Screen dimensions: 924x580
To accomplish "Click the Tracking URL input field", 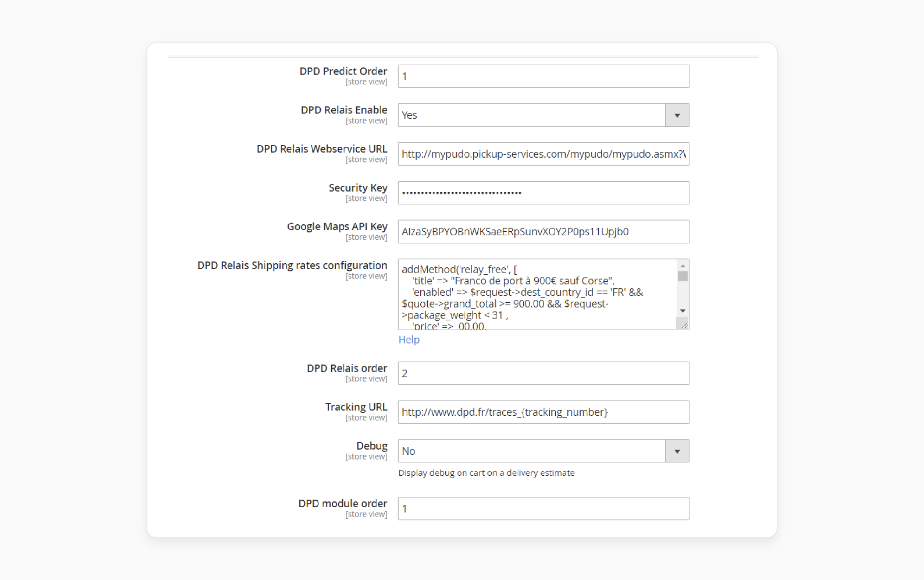I will pyautogui.click(x=543, y=412).
